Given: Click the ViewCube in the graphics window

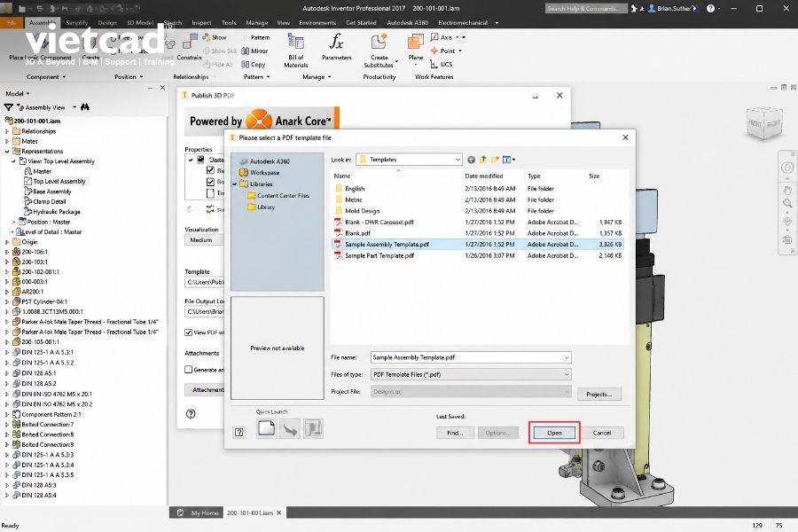Looking at the screenshot, I should pos(764,122).
